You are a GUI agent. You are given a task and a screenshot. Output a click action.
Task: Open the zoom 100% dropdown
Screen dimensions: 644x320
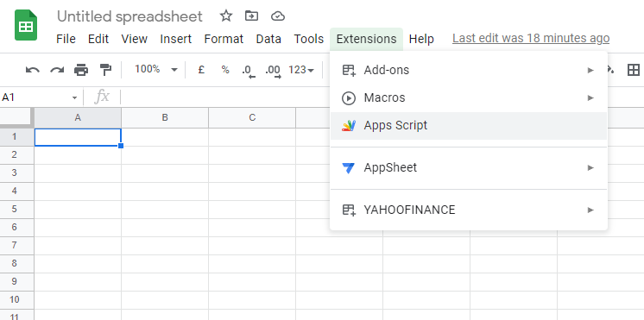(156, 69)
